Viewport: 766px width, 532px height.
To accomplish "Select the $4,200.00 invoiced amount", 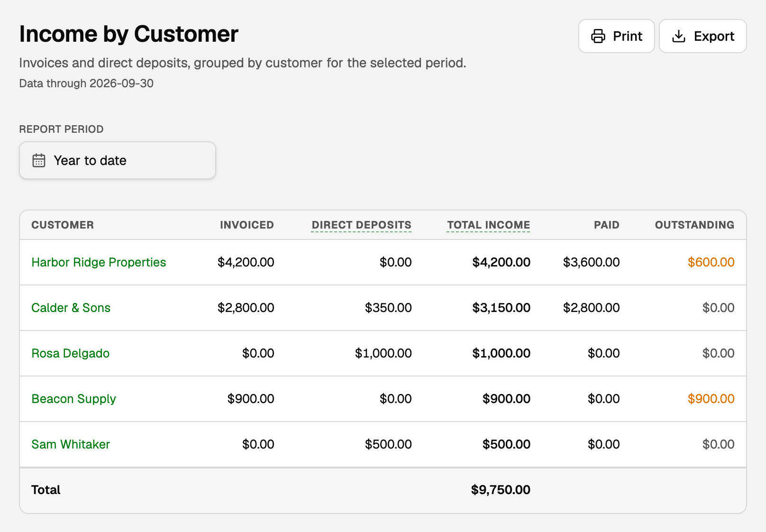I will click(246, 262).
